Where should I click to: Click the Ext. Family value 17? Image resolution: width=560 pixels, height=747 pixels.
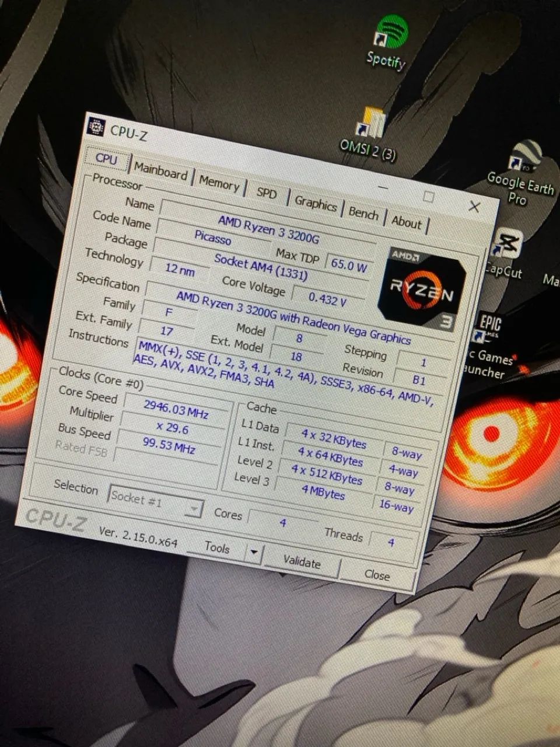pyautogui.click(x=167, y=331)
